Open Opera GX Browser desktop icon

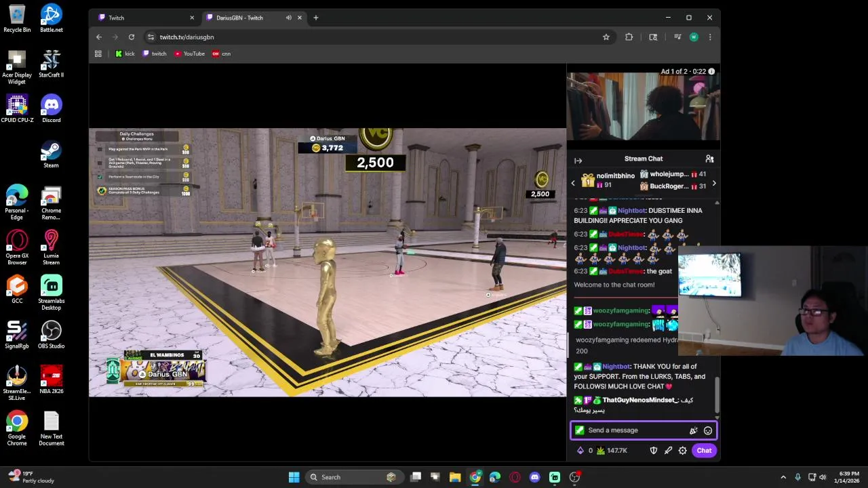coord(17,248)
